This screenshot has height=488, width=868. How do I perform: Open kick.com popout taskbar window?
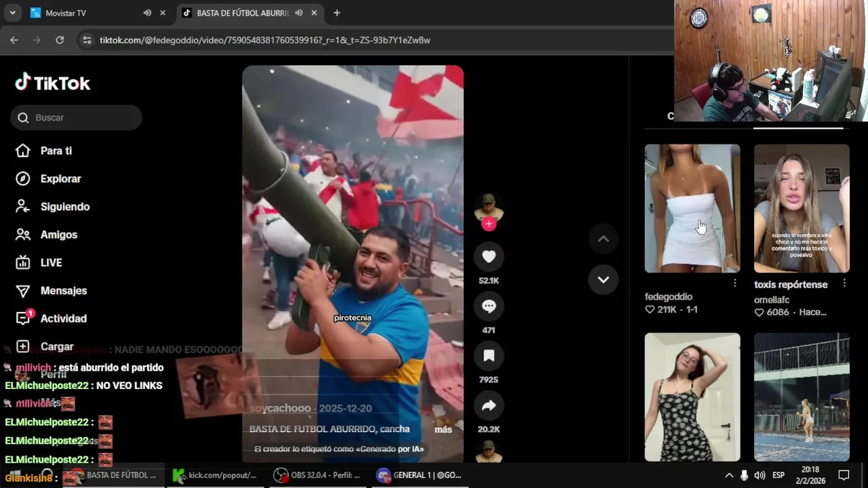pos(216,475)
